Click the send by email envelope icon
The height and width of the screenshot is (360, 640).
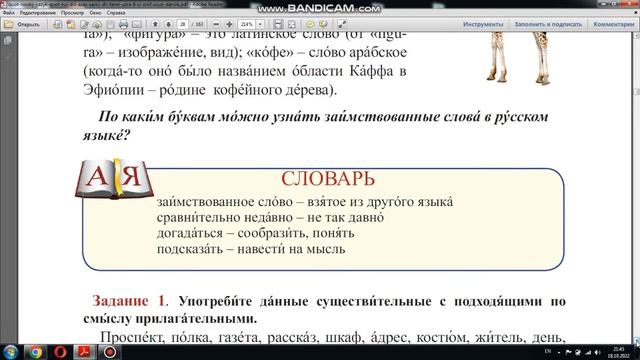tap(137, 24)
